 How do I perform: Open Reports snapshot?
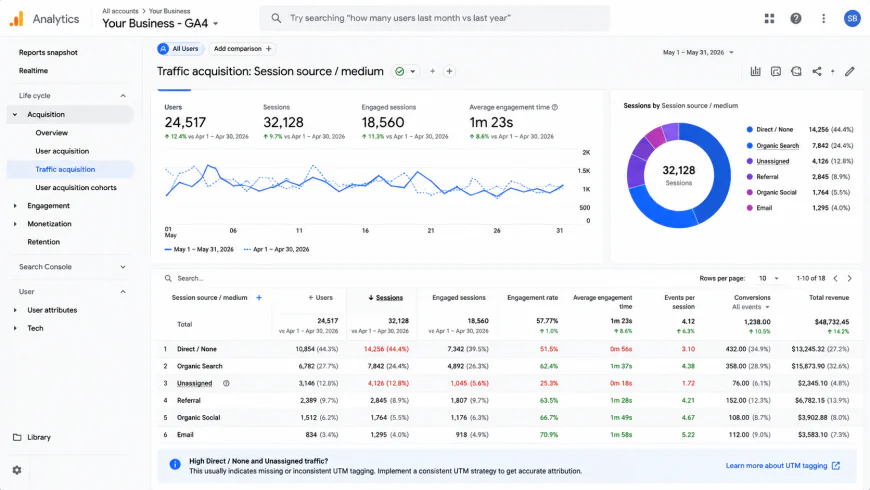(x=48, y=52)
